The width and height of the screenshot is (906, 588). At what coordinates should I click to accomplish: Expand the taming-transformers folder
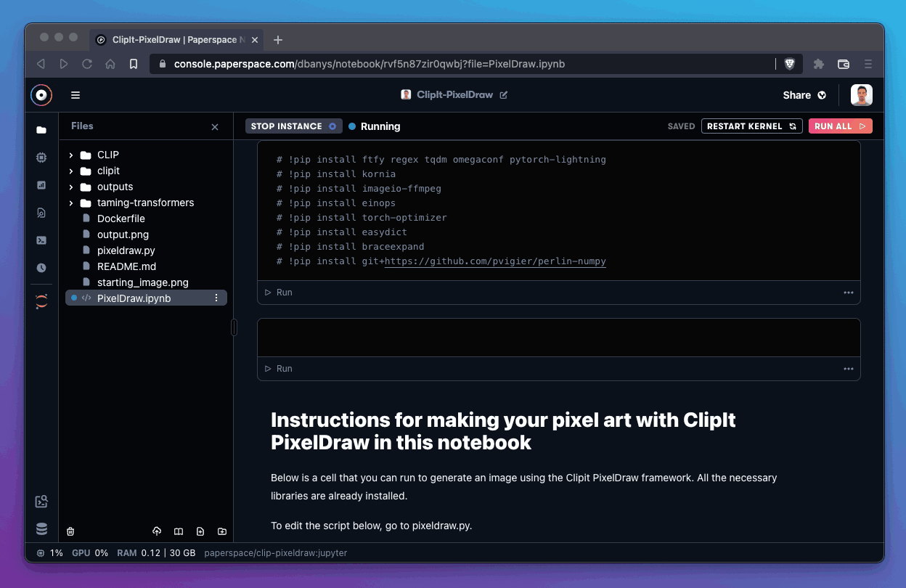pyautogui.click(x=71, y=203)
